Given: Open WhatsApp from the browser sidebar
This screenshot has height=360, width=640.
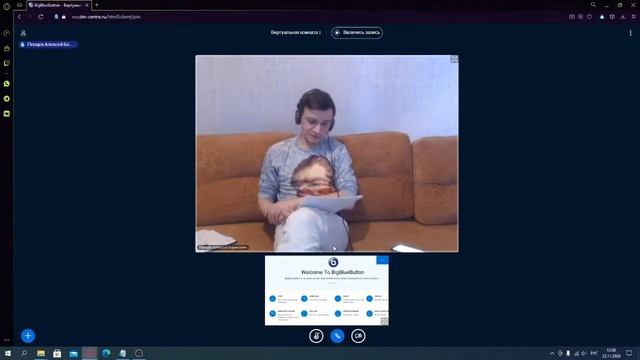Looking at the screenshot, I should pyautogui.click(x=7, y=84).
